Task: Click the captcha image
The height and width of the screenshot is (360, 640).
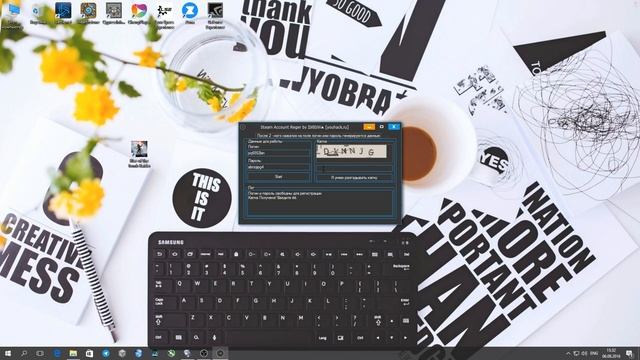Action: pyautogui.click(x=351, y=151)
